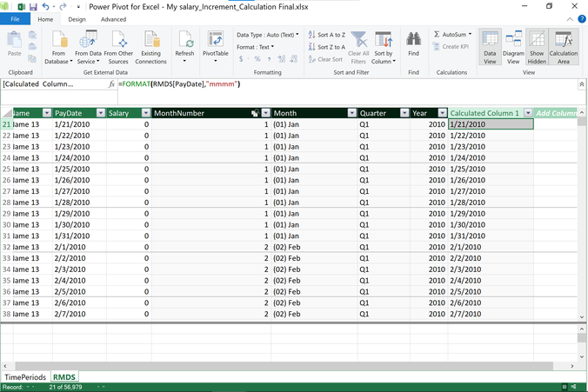Click the thousands separator comma icon
Screen dimensions: 588x392
click(x=269, y=59)
